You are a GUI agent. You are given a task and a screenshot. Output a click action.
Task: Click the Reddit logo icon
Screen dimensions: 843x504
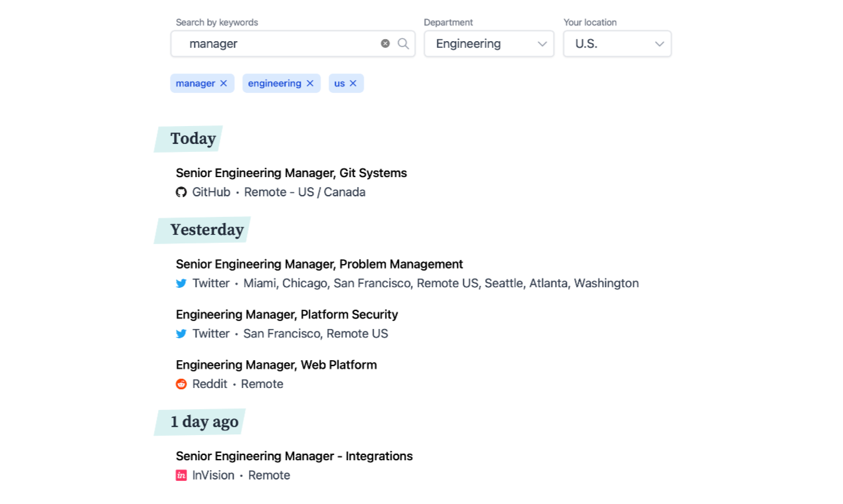[181, 385]
